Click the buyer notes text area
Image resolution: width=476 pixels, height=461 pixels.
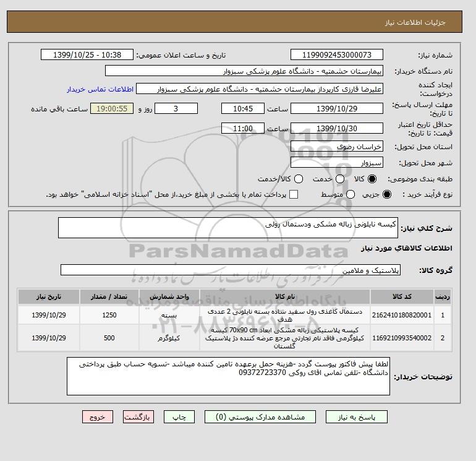click(x=228, y=376)
